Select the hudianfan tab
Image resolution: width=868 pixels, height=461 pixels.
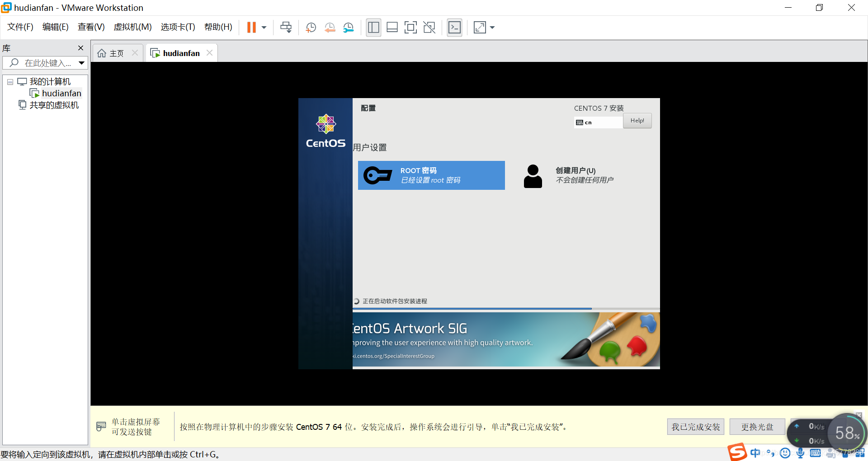[x=181, y=53]
